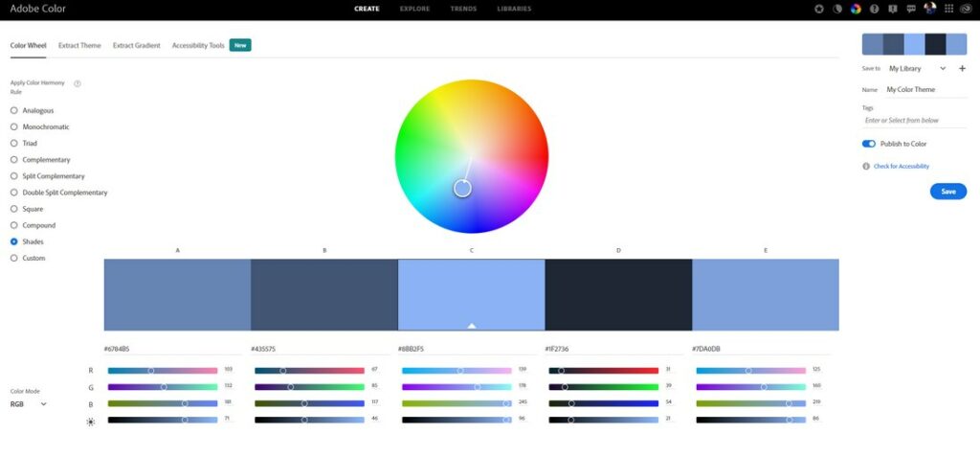
Task: Open the rainbow color wheel icon
Action: pyautogui.click(x=856, y=9)
